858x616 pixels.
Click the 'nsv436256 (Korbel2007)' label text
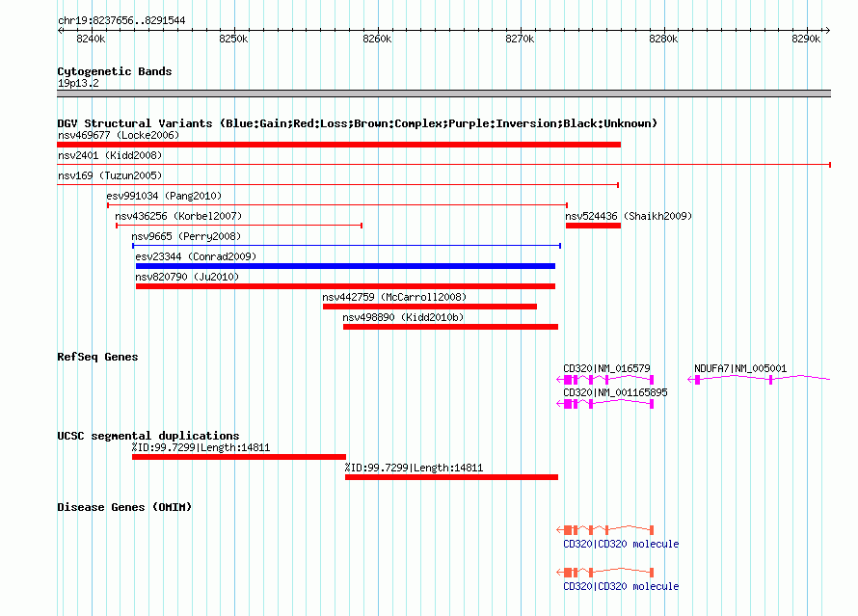(178, 216)
